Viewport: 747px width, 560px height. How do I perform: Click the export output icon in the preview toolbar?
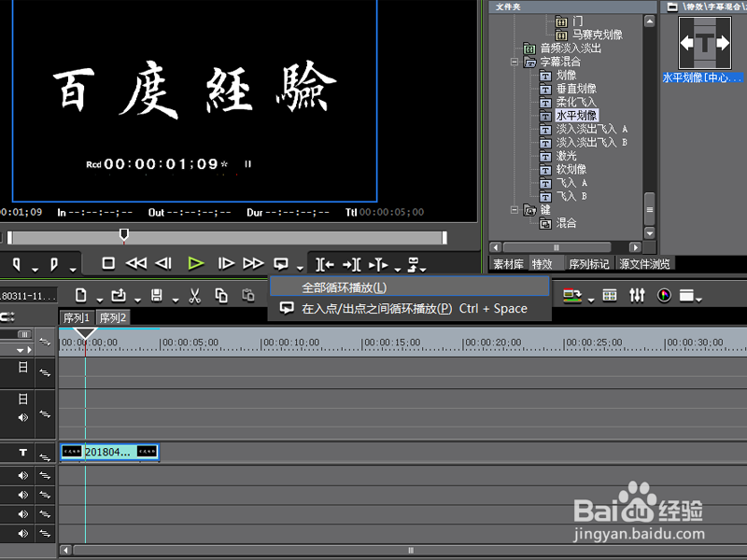click(x=414, y=264)
